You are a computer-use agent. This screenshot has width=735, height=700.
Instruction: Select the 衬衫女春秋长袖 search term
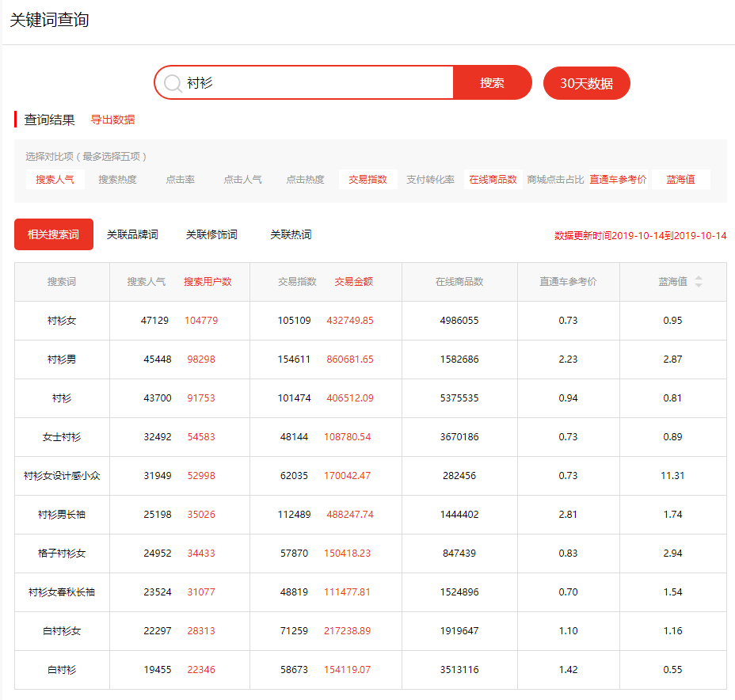[62, 592]
